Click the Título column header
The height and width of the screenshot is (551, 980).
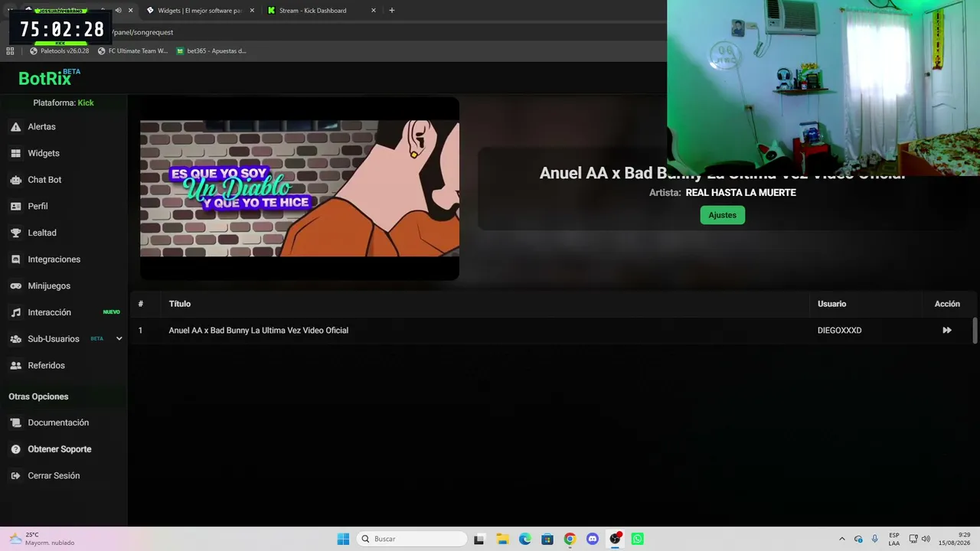180,304
